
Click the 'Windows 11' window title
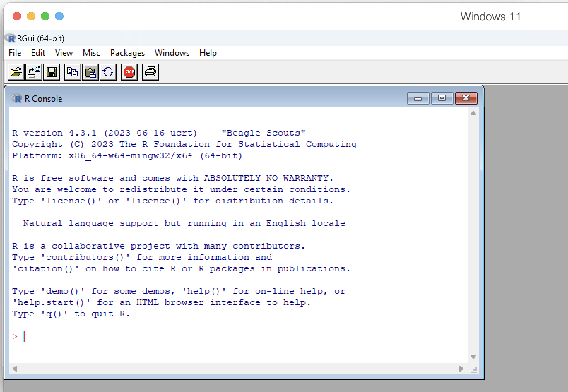pyautogui.click(x=490, y=17)
